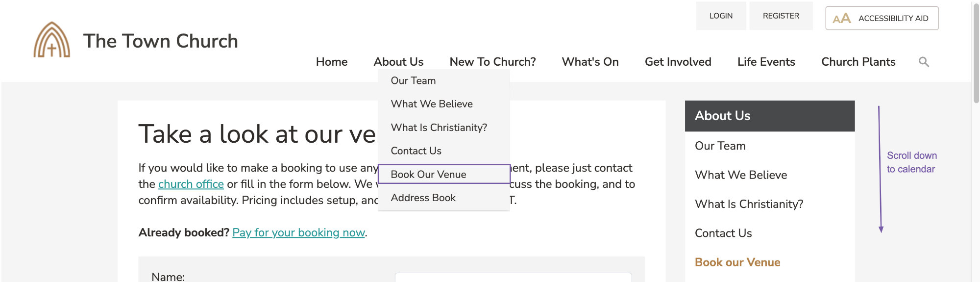This screenshot has width=980, height=282.
Task: Follow Pay for your booking now link
Action: (298, 232)
